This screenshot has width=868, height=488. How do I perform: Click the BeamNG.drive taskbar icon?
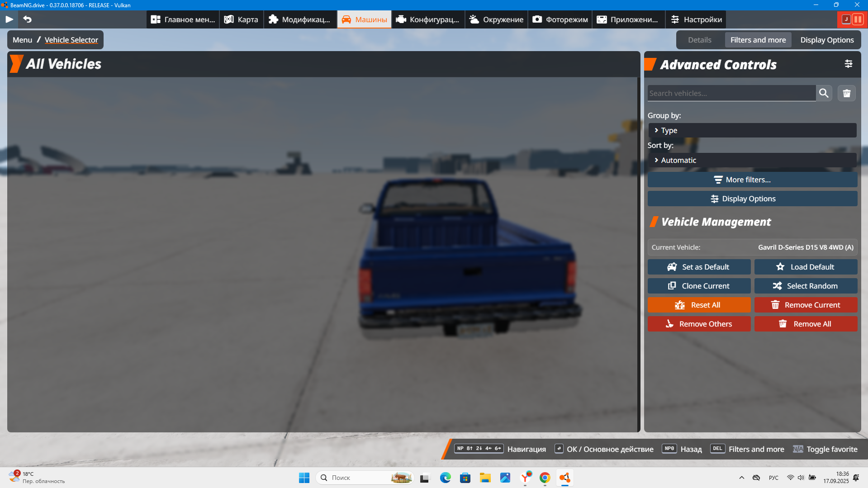pyautogui.click(x=564, y=478)
